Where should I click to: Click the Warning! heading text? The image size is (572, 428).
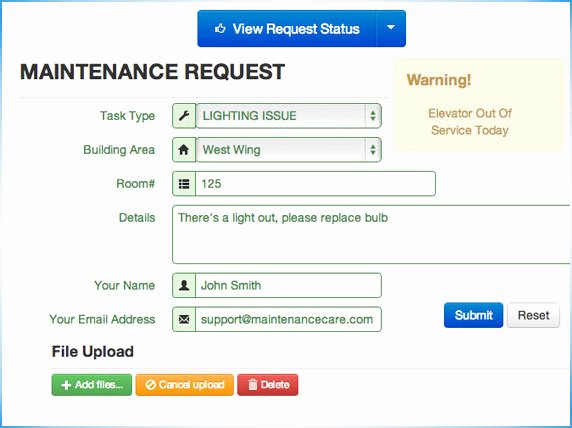[x=439, y=80]
